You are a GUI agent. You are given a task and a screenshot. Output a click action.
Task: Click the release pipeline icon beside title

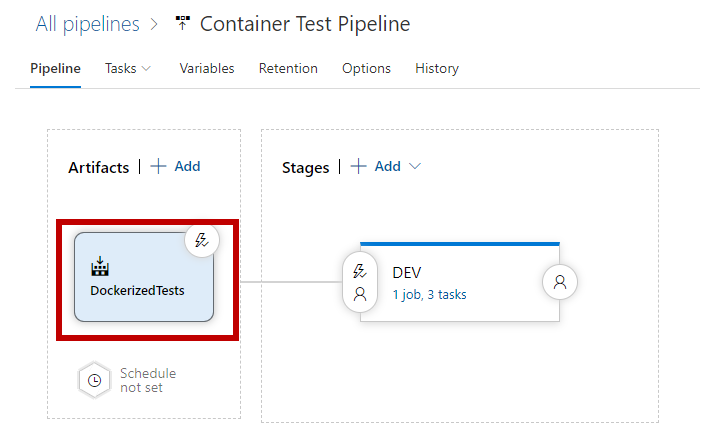pyautogui.click(x=182, y=23)
